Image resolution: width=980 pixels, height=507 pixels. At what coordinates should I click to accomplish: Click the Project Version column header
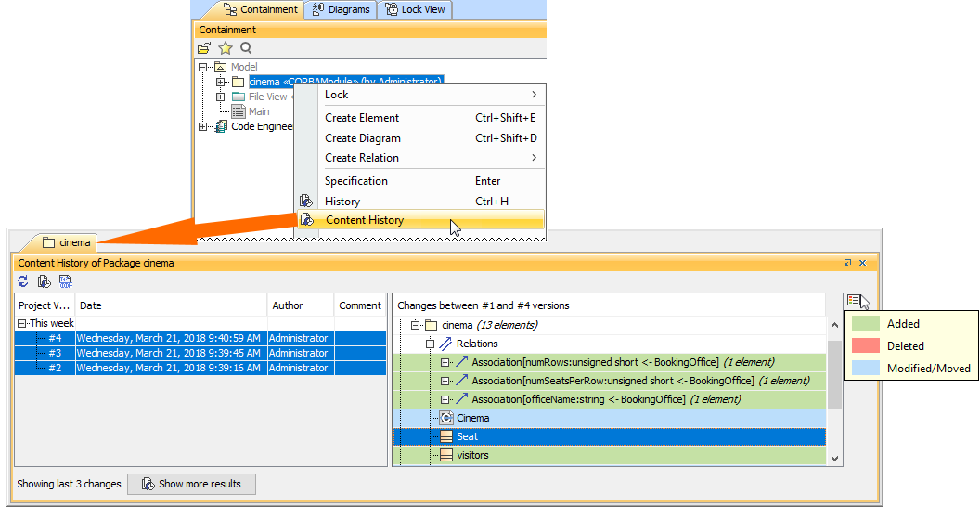(45, 305)
